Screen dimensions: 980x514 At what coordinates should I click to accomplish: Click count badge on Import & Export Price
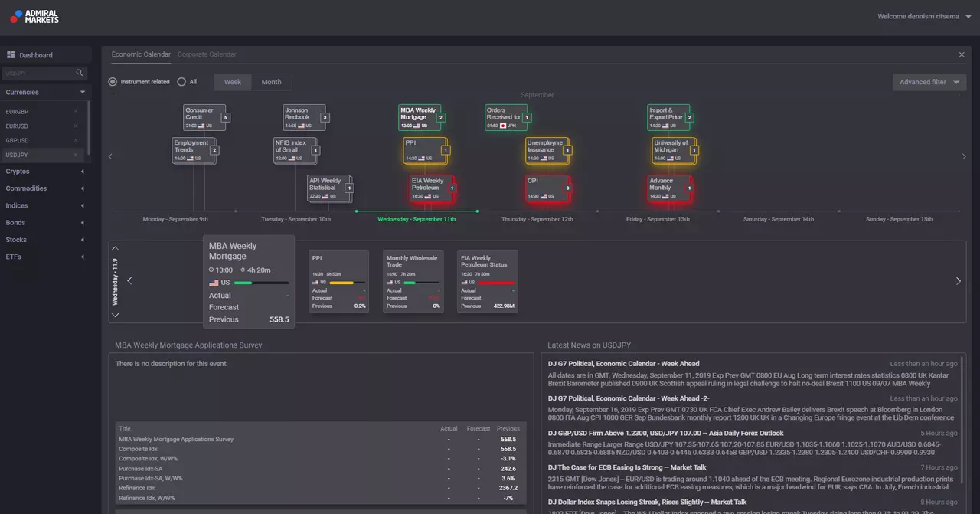point(690,117)
